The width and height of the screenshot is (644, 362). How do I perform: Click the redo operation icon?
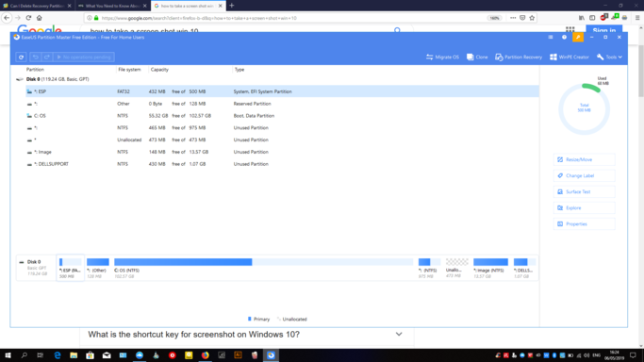[x=47, y=58]
